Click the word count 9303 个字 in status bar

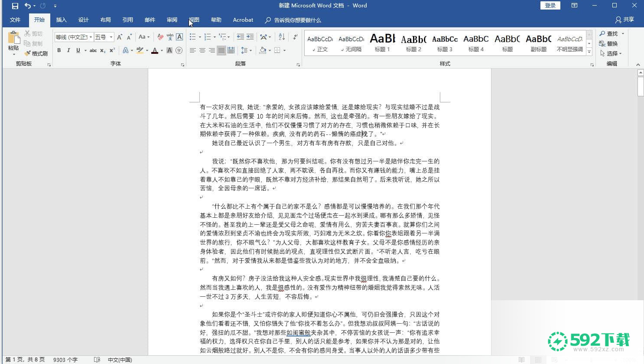click(x=65, y=360)
